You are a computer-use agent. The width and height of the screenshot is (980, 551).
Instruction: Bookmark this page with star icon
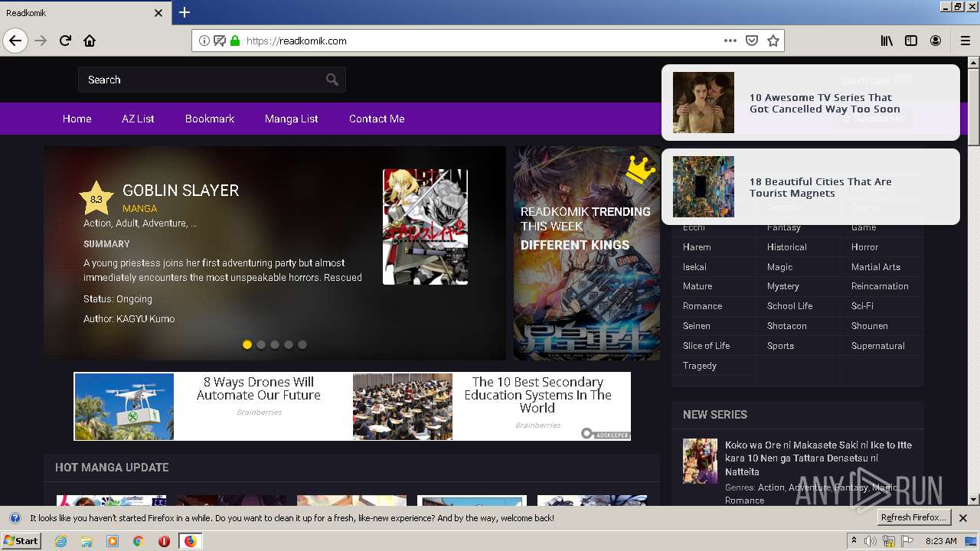(x=773, y=41)
